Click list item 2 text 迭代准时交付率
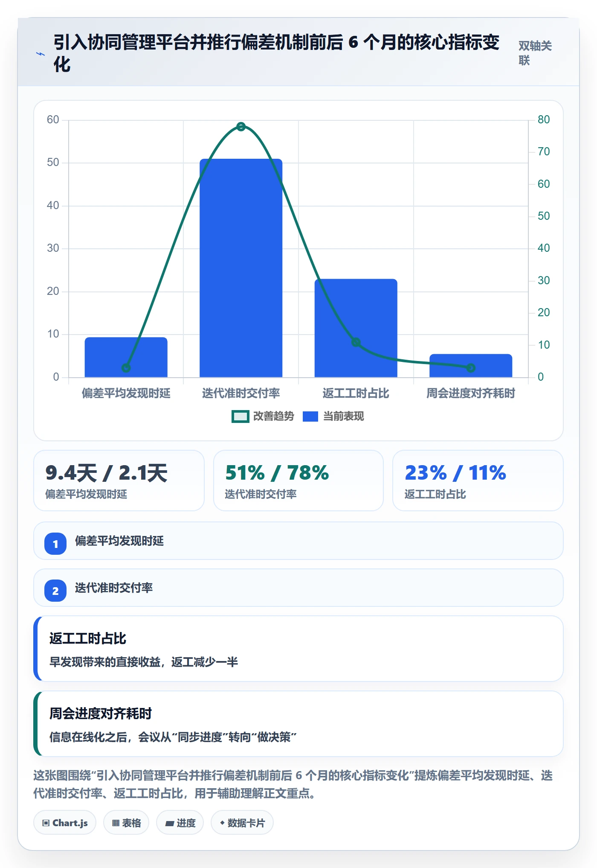The height and width of the screenshot is (868, 597). pos(114,588)
